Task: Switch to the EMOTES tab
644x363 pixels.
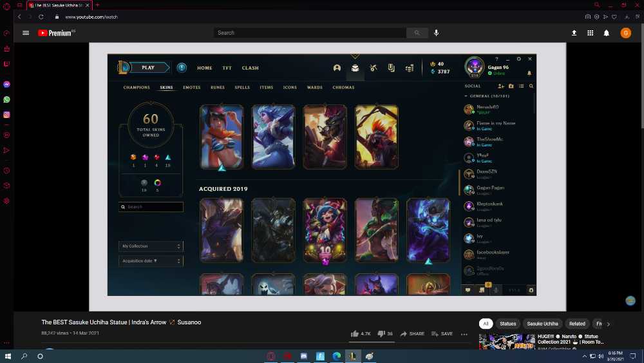Action: (x=192, y=87)
